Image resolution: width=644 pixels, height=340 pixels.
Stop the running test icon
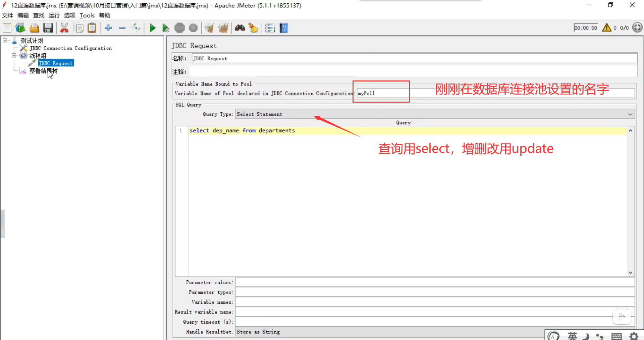(x=180, y=28)
